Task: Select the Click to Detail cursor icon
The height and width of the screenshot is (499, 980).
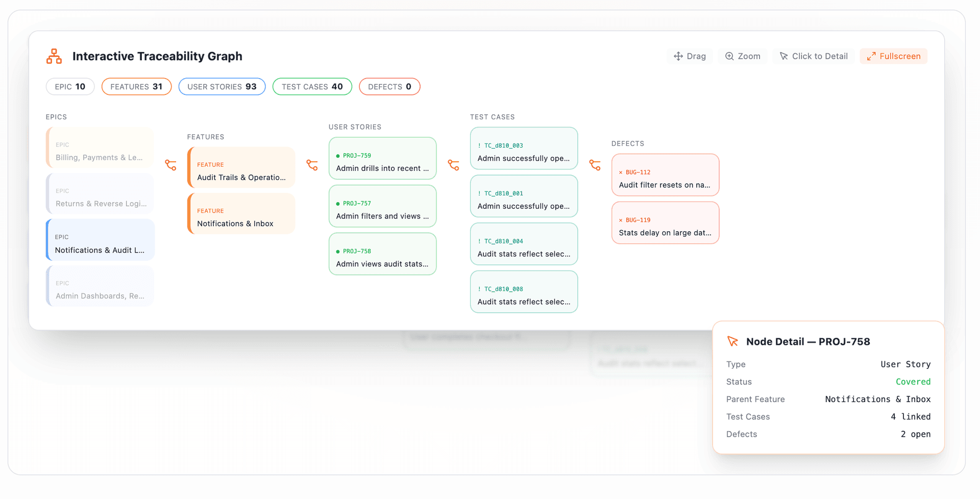Action: (782, 56)
